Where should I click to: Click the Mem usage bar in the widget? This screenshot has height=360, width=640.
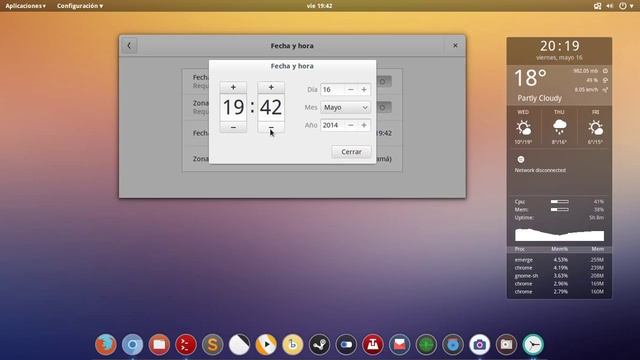(560, 209)
